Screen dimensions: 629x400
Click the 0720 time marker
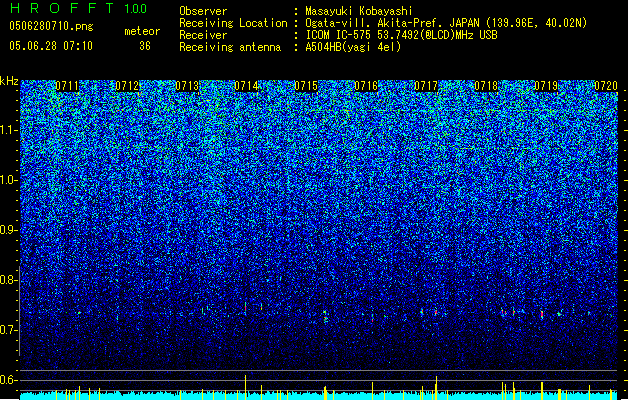coord(606,86)
